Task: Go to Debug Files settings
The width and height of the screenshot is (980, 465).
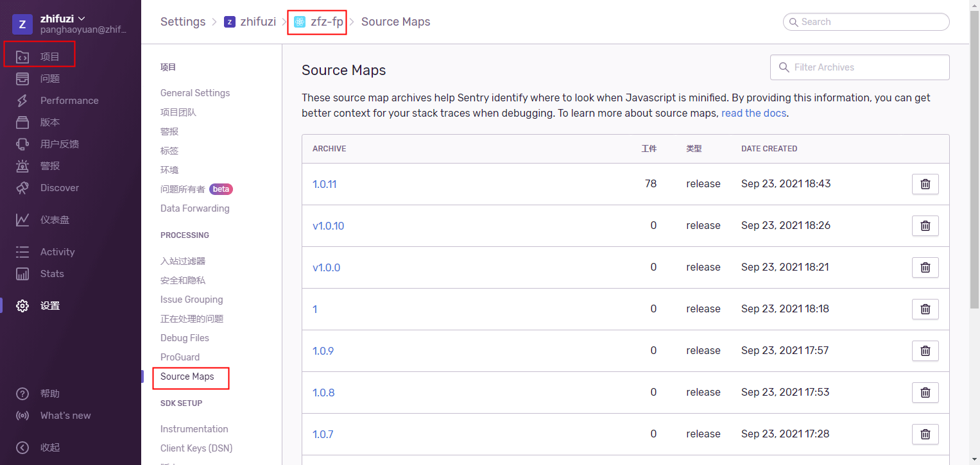Action: [185, 338]
